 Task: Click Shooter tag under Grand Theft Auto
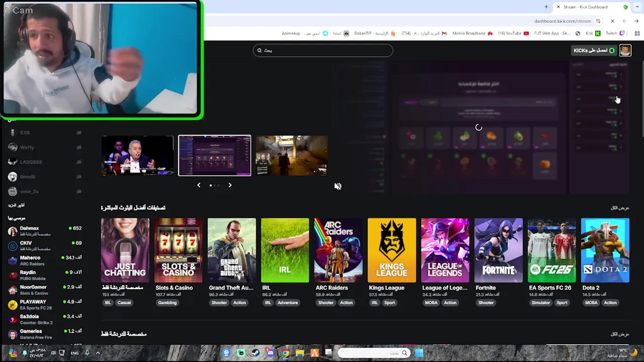(x=219, y=303)
